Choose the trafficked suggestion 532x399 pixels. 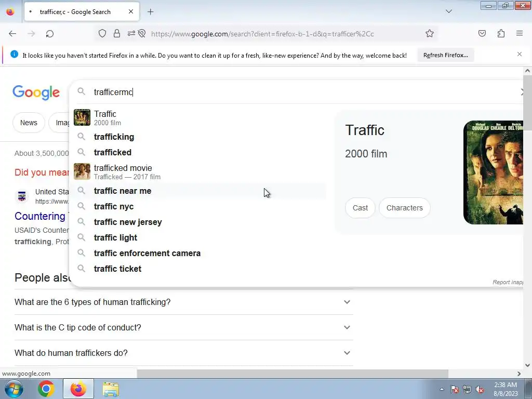point(198,152)
